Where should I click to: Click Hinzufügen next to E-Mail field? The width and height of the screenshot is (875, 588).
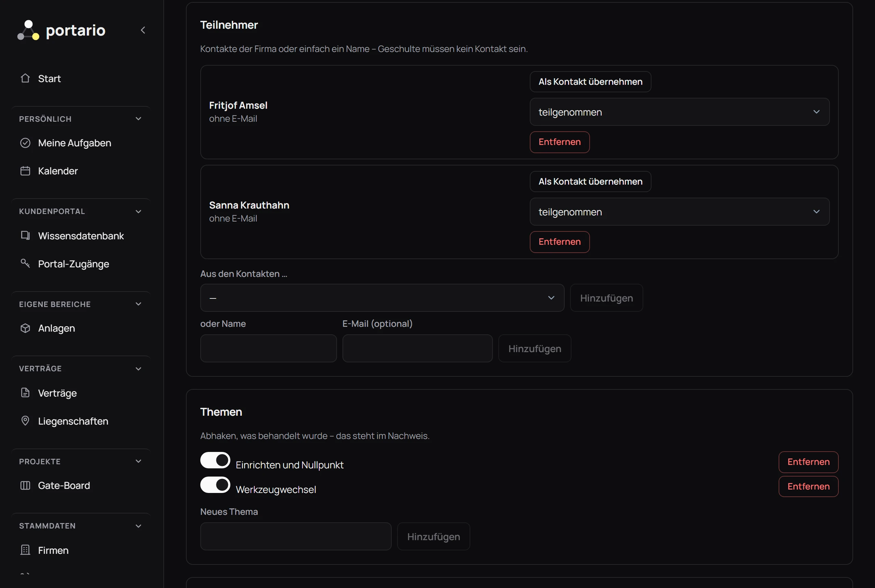tap(535, 348)
